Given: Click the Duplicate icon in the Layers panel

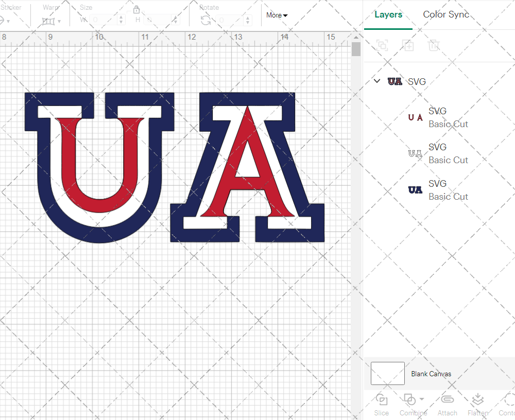Looking at the screenshot, I should (408, 45).
